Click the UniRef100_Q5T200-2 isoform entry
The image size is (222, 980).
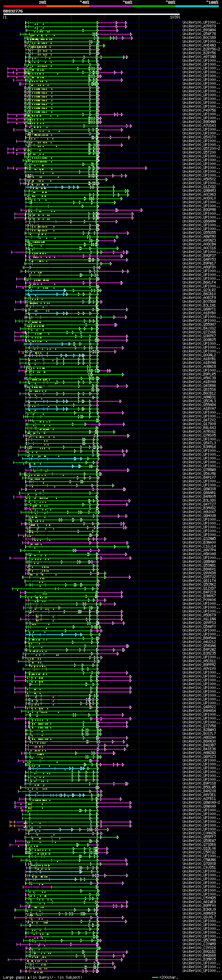click(201, 148)
